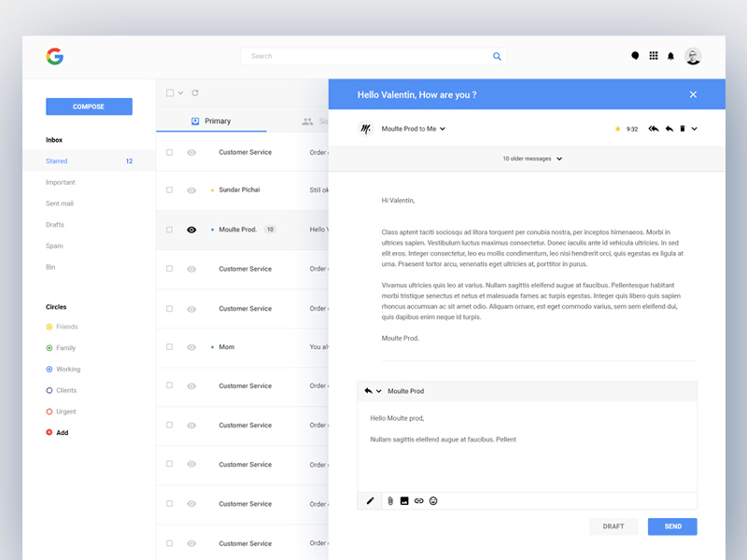The width and height of the screenshot is (747, 560).
Task: Tick checkbox for Sundar Pichai email
Action: 169,190
